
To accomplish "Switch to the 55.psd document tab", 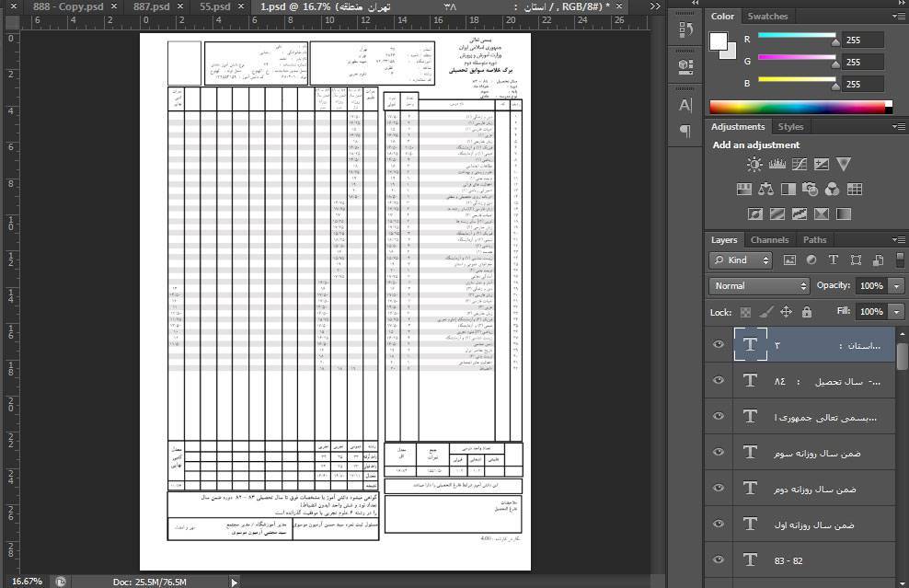I will point(215,6).
